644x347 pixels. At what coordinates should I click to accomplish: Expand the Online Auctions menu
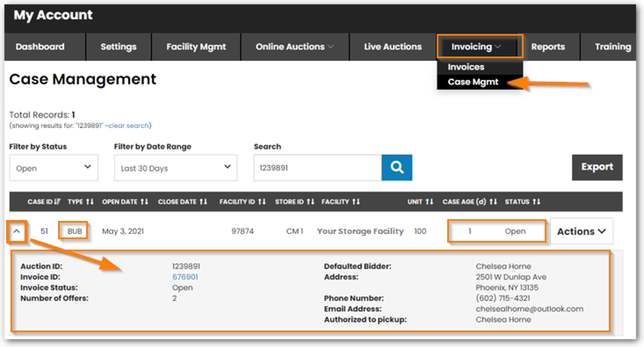[294, 47]
